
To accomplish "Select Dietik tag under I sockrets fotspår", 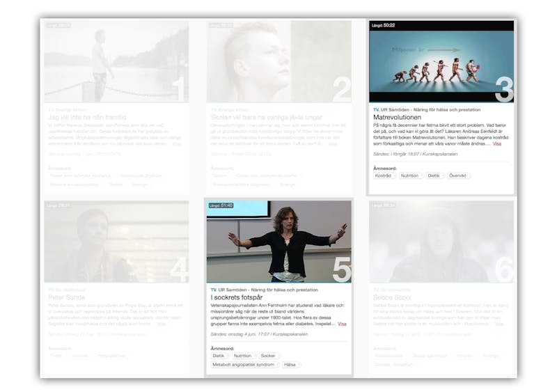I will 219,356.
